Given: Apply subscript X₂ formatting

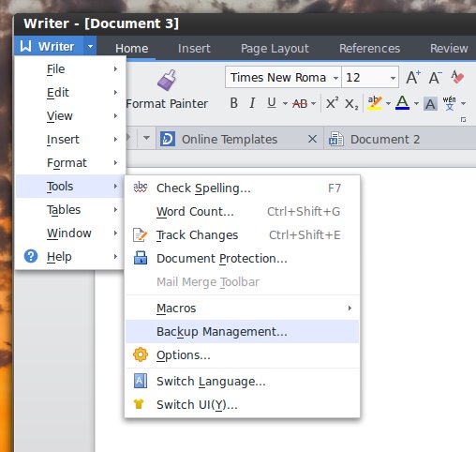Looking at the screenshot, I should pyautogui.click(x=351, y=103).
